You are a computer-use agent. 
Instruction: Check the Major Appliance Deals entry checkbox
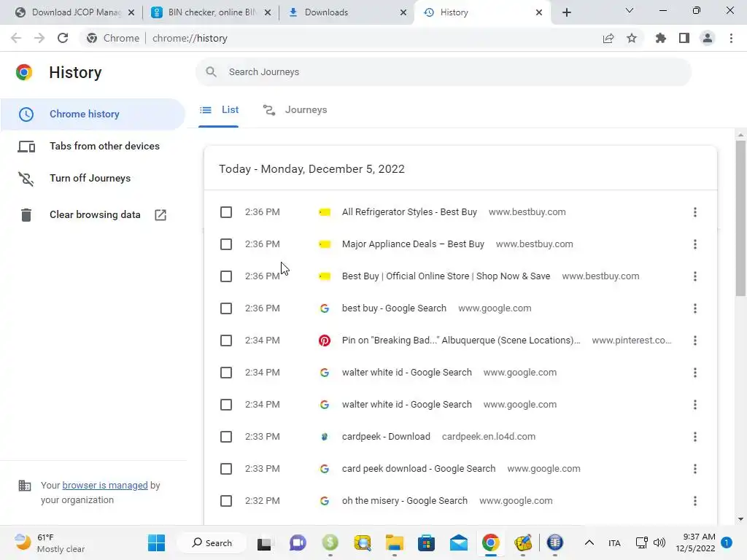click(226, 244)
